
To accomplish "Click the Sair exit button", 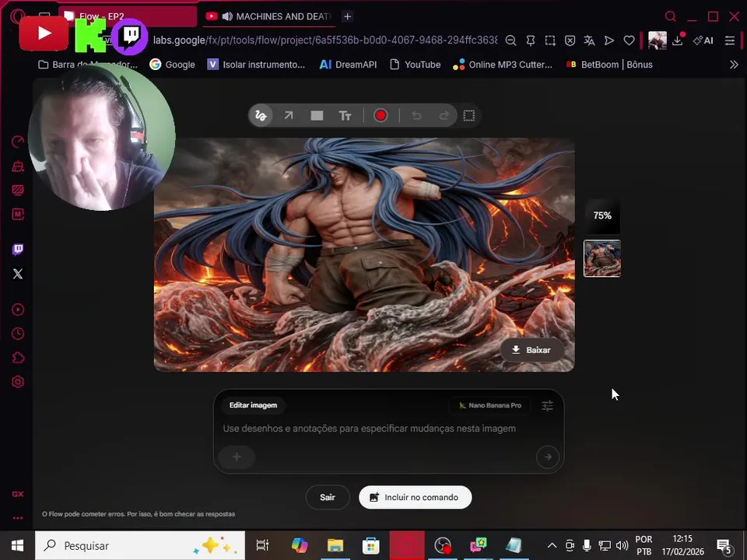I will point(328,497).
